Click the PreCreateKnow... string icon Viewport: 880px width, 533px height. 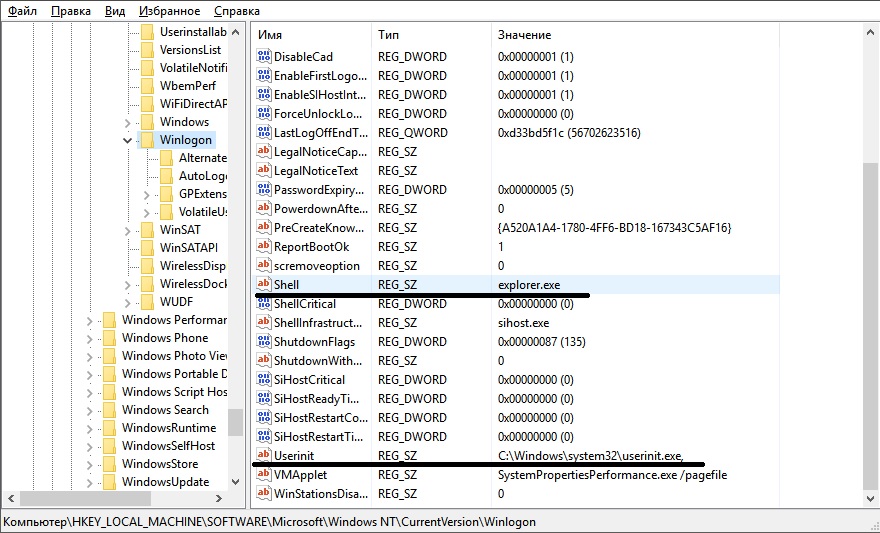click(x=263, y=227)
